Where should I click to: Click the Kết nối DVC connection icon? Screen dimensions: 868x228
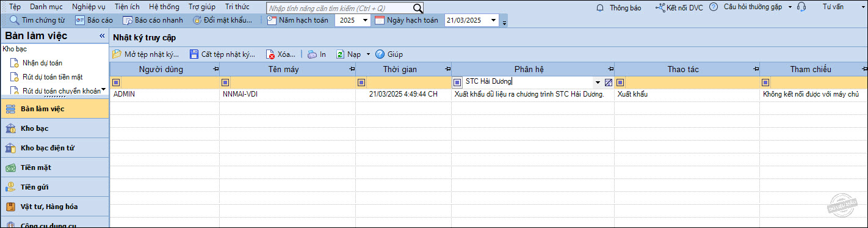[x=660, y=7]
